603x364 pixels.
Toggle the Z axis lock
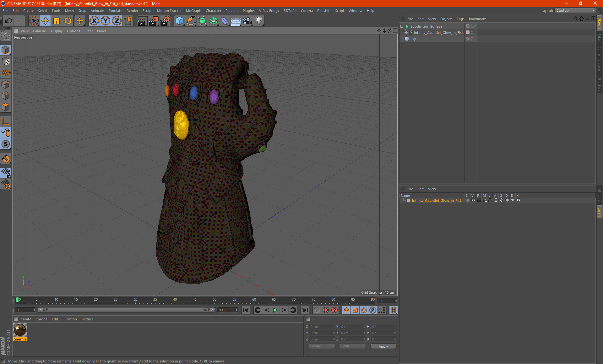[x=117, y=21]
